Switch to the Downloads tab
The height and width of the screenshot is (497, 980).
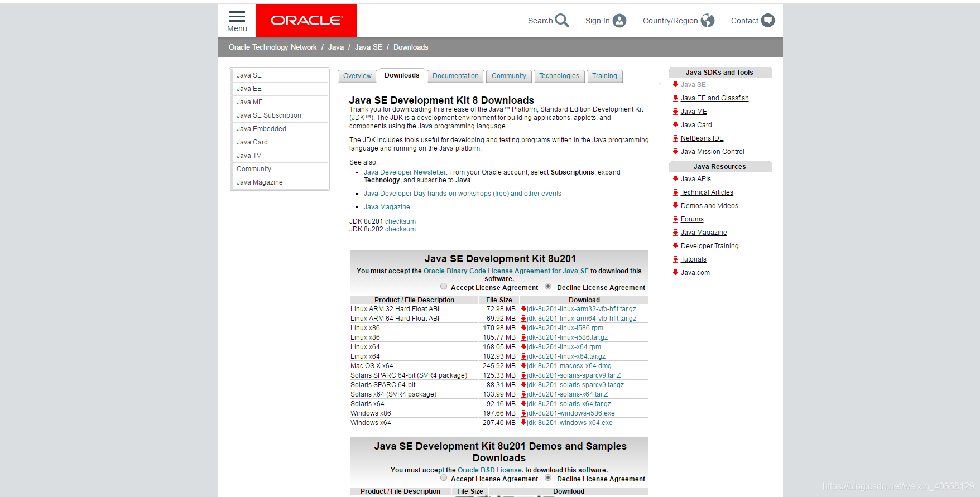(402, 75)
